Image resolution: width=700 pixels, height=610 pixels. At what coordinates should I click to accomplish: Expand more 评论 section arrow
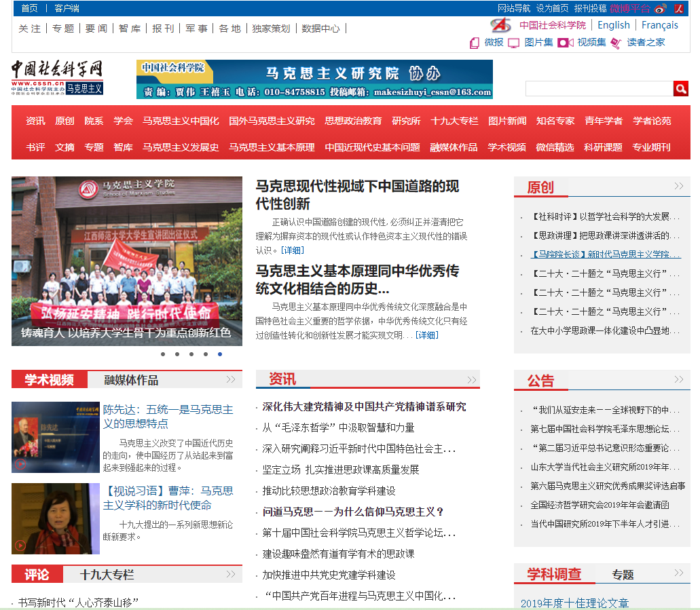click(x=231, y=574)
